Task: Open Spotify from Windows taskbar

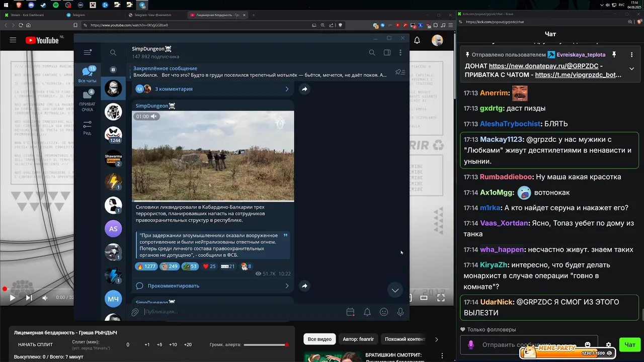Action: point(56,5)
